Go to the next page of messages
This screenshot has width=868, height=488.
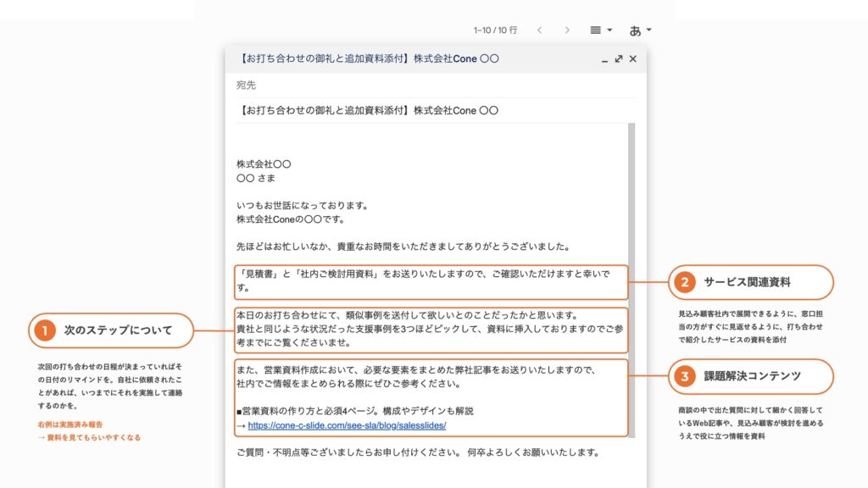point(567,30)
